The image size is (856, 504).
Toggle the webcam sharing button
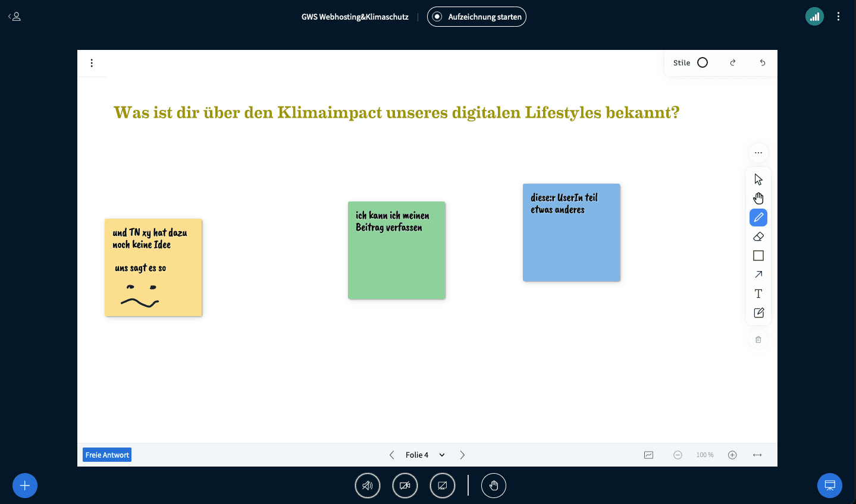405,486
